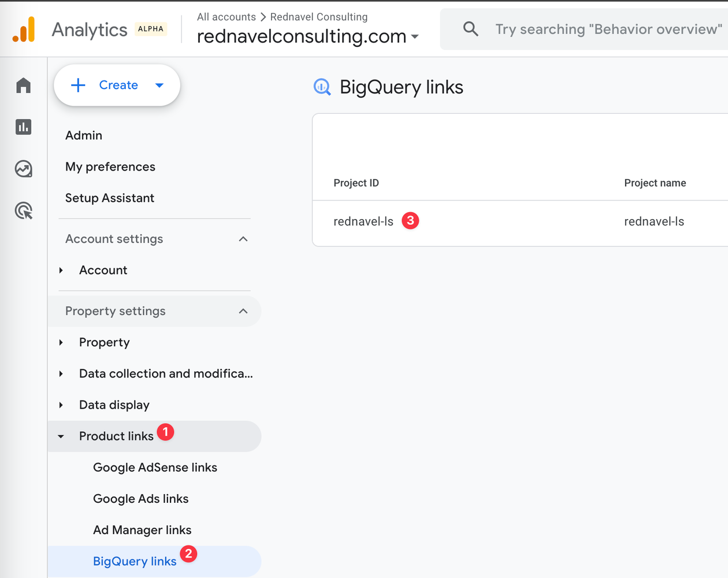Open the rednavelconsulting.com property selector
The image size is (728, 578).
(308, 36)
